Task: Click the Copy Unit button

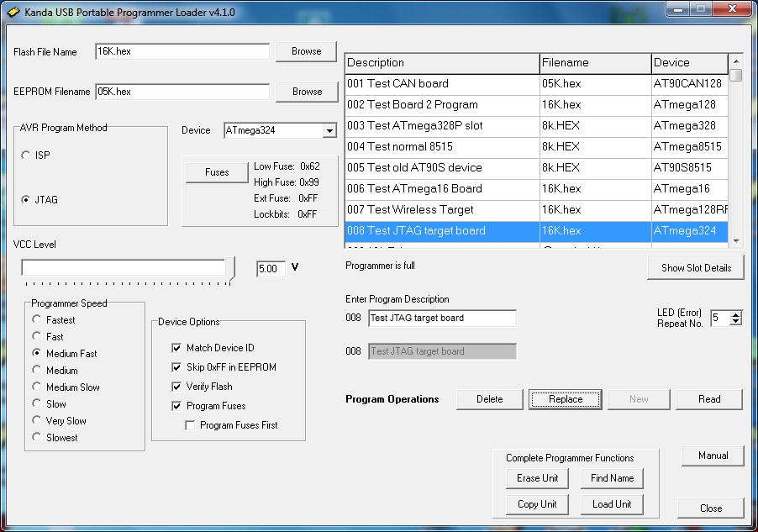Action: pyautogui.click(x=537, y=504)
